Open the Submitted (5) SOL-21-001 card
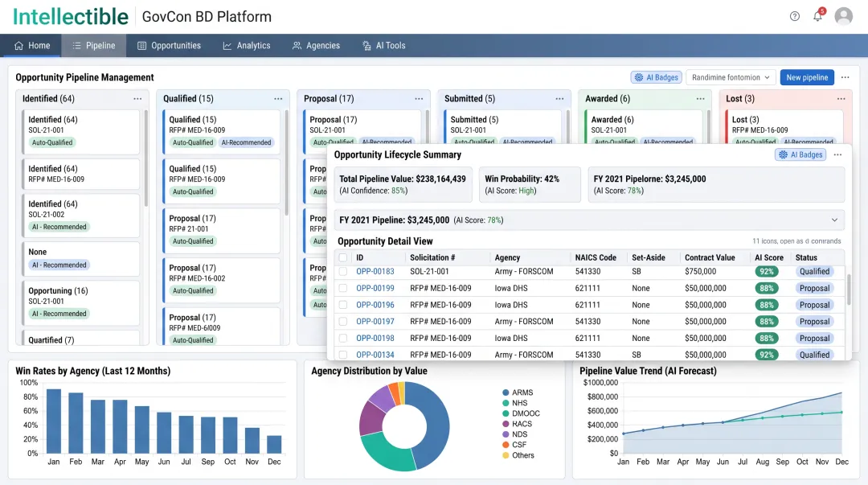The height and width of the screenshot is (485, 868). (x=502, y=128)
